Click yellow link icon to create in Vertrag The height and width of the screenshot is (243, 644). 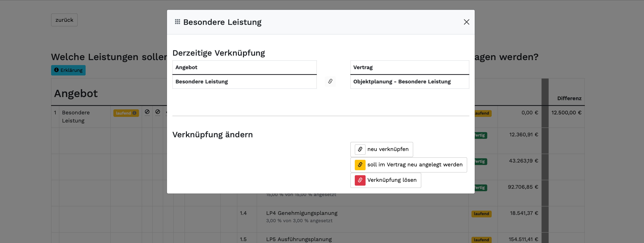coord(360,165)
